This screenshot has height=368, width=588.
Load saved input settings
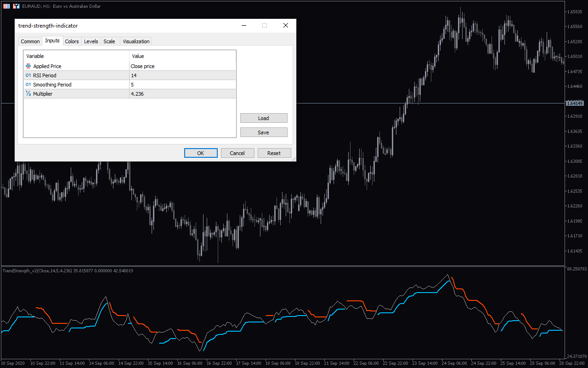[264, 118]
